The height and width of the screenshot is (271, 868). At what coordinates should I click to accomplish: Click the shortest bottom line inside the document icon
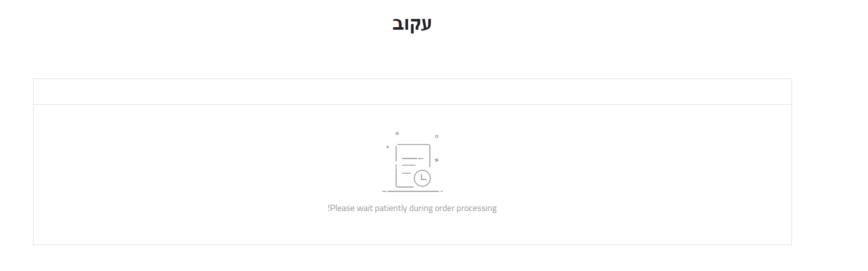[406, 172]
